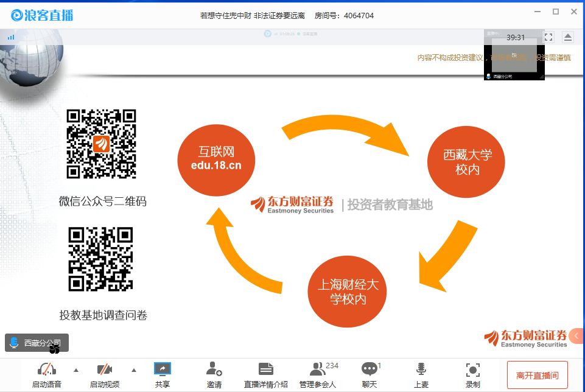Leave the room via 离开直播间 button

coord(538,375)
